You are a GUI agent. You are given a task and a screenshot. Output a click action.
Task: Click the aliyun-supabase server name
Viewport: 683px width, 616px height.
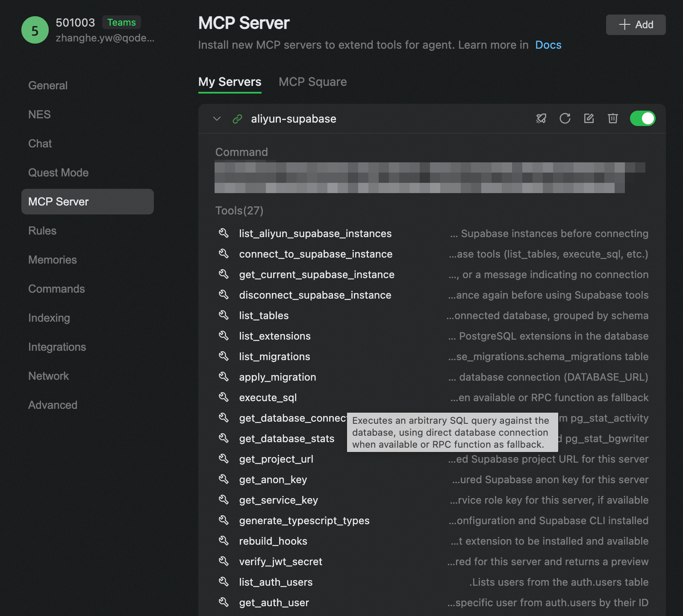(294, 119)
